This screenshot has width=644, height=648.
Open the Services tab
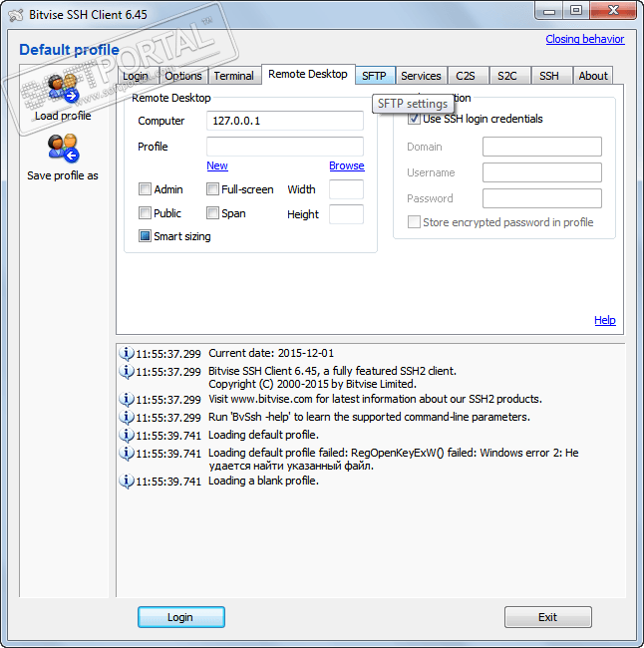coord(422,76)
